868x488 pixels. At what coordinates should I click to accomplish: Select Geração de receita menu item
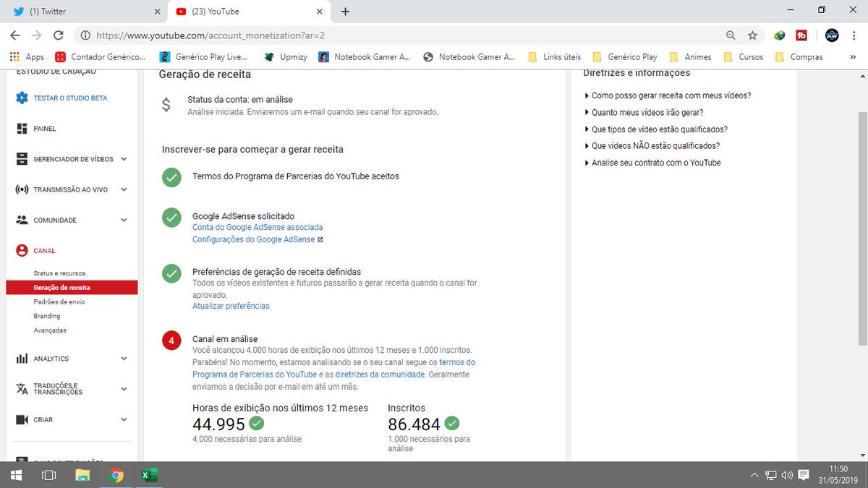72,287
